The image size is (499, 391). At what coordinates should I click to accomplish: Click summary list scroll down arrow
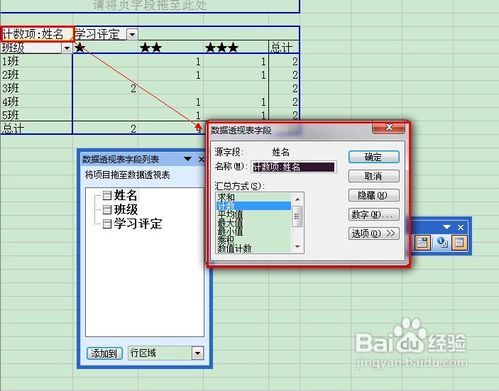click(x=298, y=247)
